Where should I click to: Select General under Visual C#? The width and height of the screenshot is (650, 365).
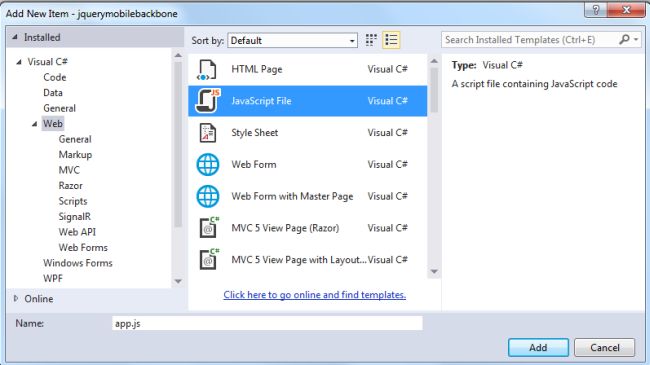coord(59,108)
